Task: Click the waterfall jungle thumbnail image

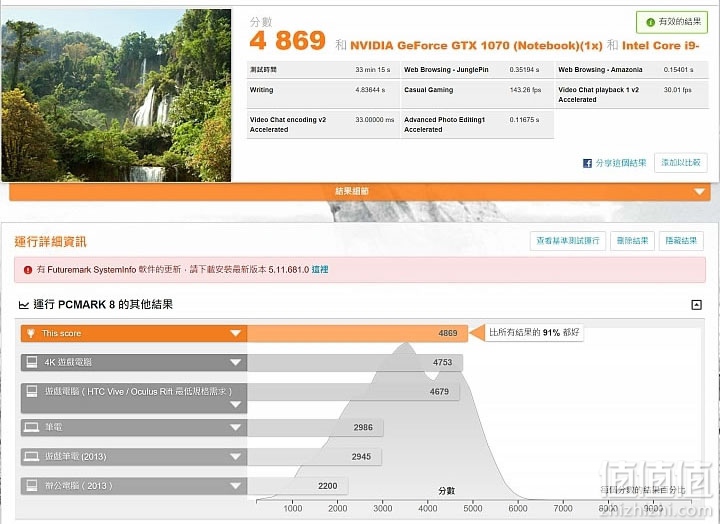Action: point(116,95)
